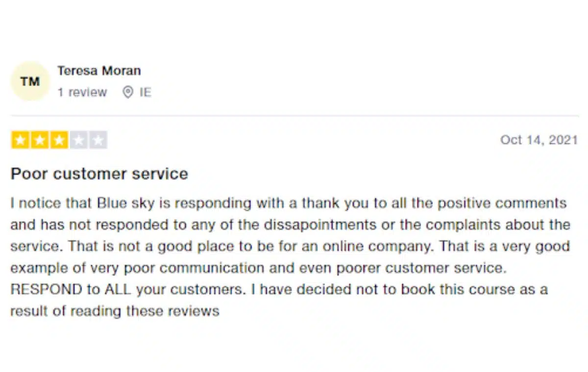Open the "Poor customer service" review title
This screenshot has height=372, width=588.
click(99, 174)
